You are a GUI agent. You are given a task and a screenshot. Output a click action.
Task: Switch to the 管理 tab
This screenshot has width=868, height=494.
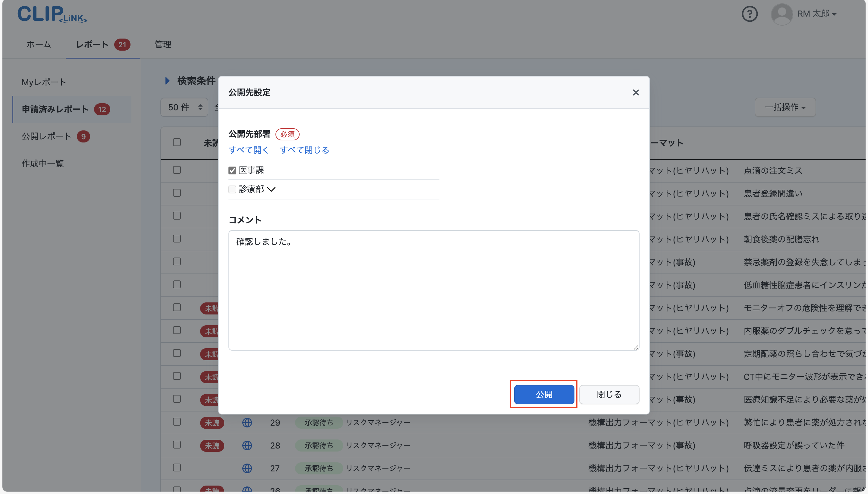tap(163, 45)
